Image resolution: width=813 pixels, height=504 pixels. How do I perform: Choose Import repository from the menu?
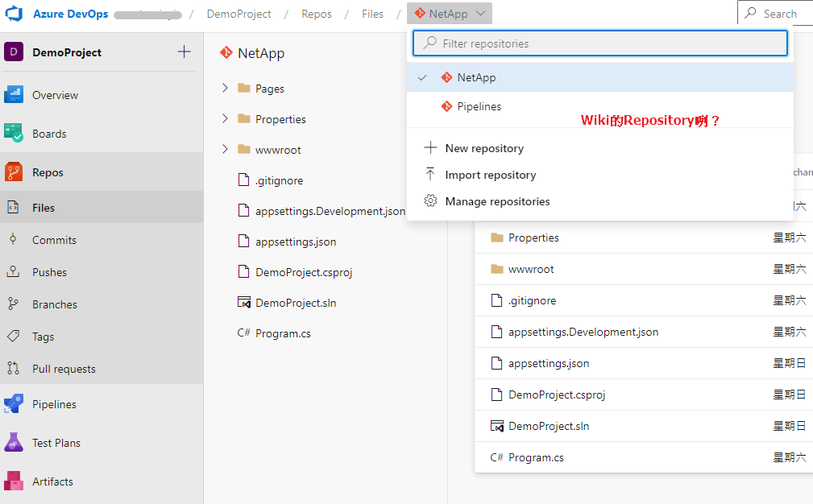click(600, 175)
